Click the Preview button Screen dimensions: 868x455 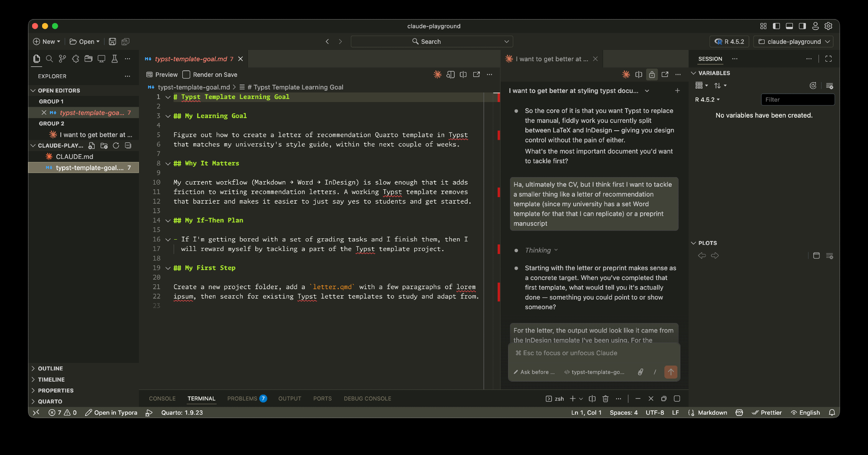click(x=162, y=75)
